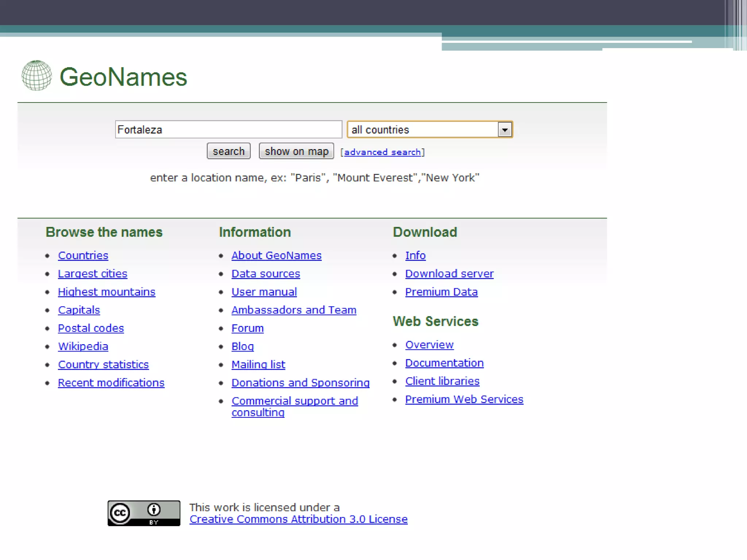Image resolution: width=747 pixels, height=560 pixels.
Task: Open the Donations and Sponsoring link
Action: tap(301, 382)
